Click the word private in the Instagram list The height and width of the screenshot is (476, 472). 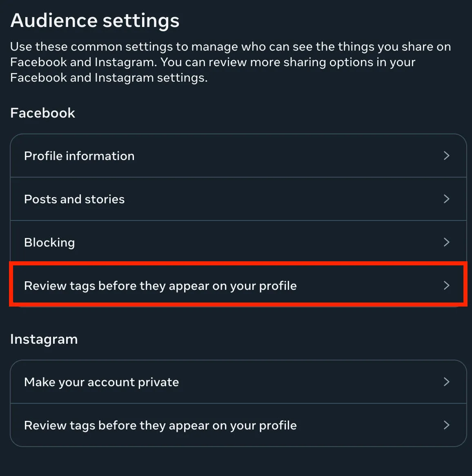tap(158, 383)
